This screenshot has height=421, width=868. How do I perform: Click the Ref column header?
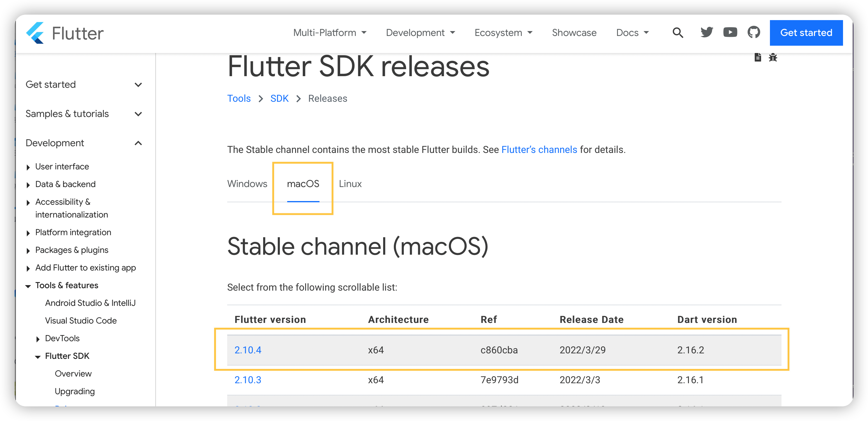(x=489, y=319)
